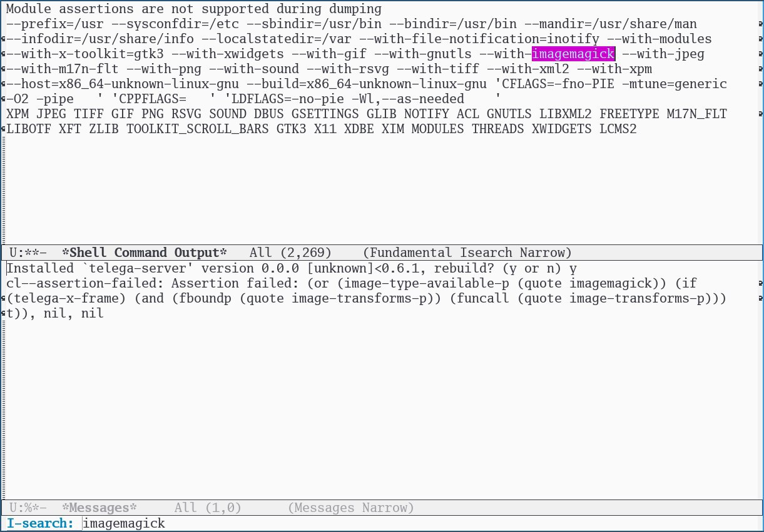Select the *Shell Command Output* buffer name
The image size is (764, 532).
(x=145, y=253)
